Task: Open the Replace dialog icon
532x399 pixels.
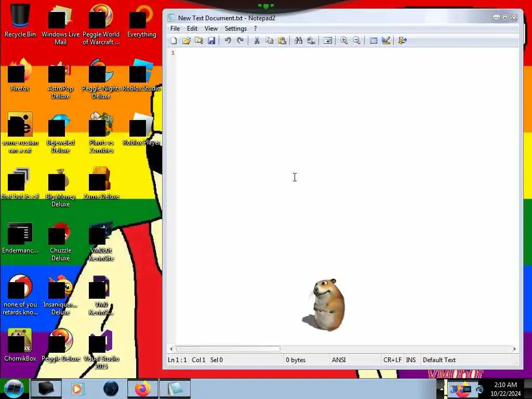Action: click(x=311, y=41)
